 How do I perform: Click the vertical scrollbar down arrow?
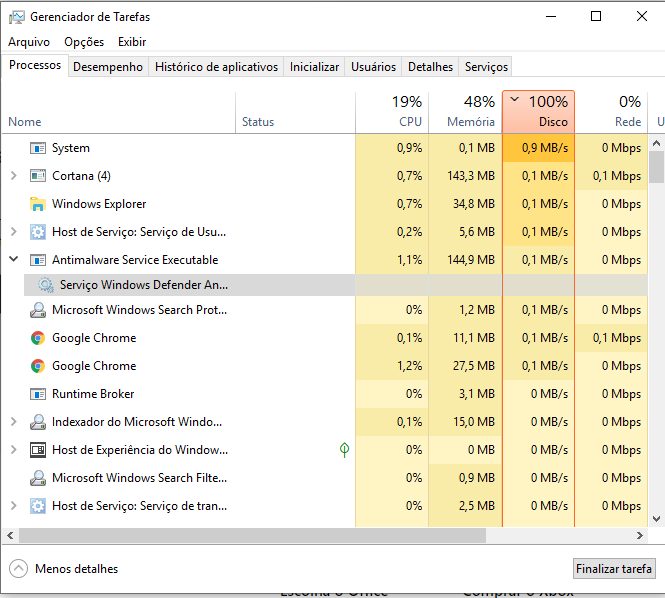point(657,519)
